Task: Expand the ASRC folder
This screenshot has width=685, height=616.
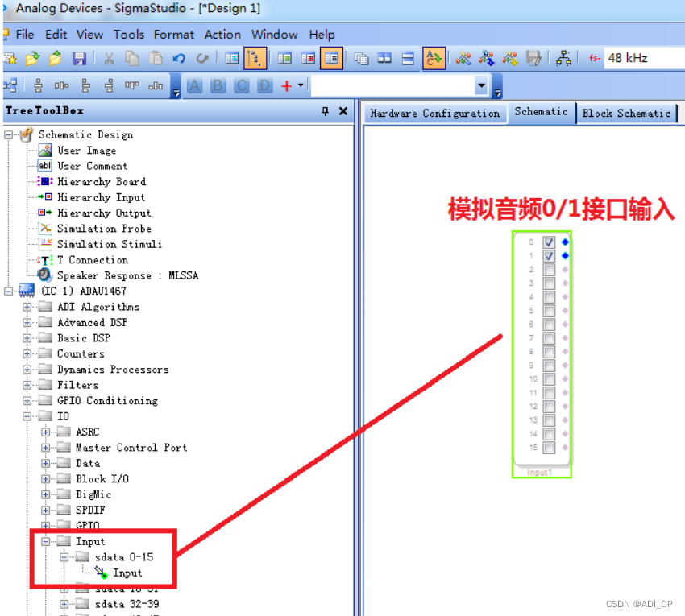Action: click(45, 432)
